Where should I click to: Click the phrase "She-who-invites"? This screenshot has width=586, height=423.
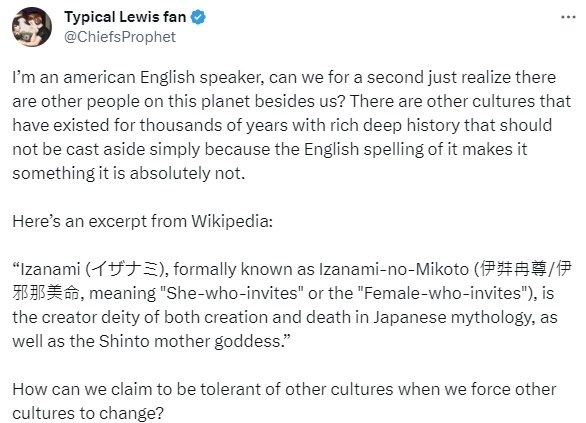tap(232, 293)
